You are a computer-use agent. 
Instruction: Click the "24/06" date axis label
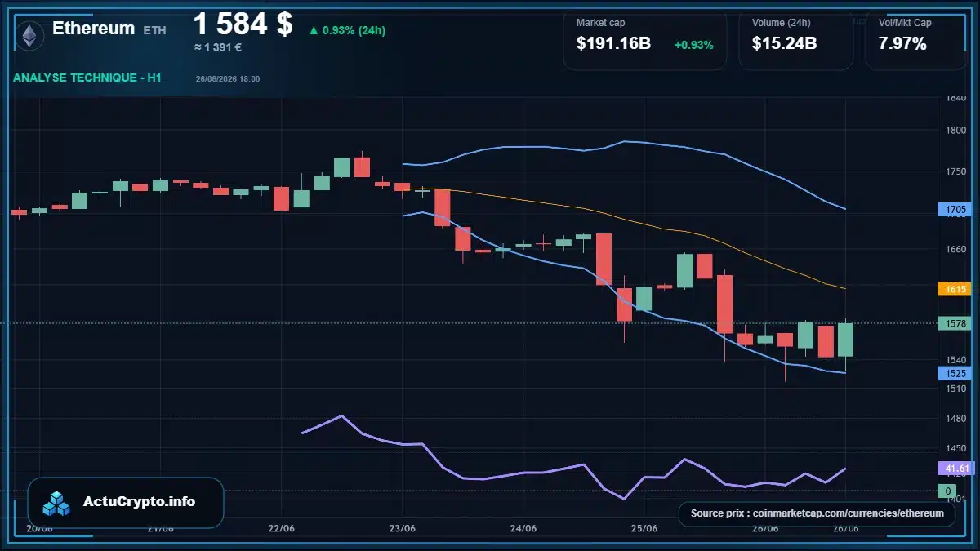pos(523,528)
